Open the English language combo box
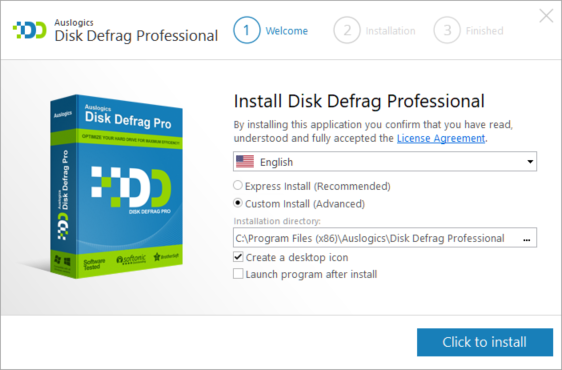The image size is (562, 370). pyautogui.click(x=385, y=162)
